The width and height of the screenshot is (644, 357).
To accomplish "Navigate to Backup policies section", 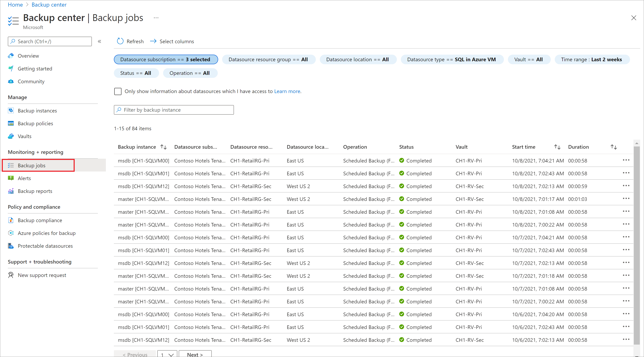I will click(x=36, y=123).
